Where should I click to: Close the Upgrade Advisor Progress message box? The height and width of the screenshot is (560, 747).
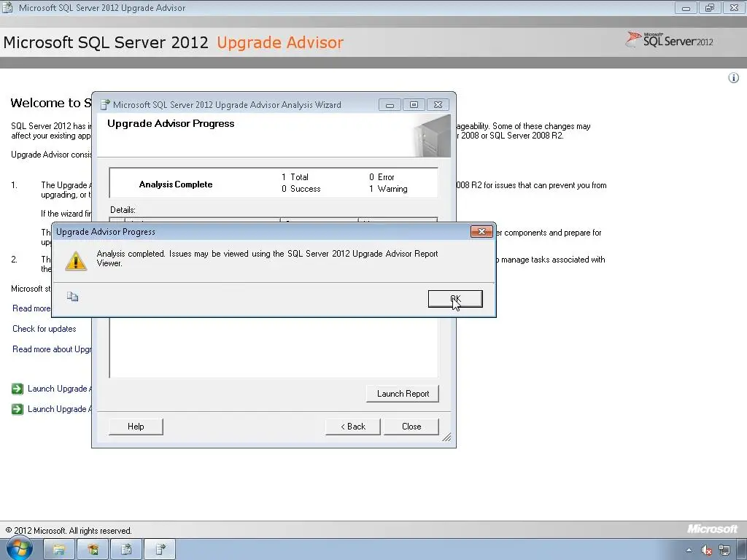[481, 231]
